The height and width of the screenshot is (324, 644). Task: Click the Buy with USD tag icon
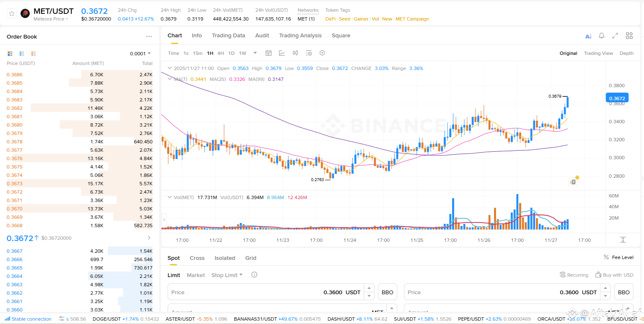[598, 275]
